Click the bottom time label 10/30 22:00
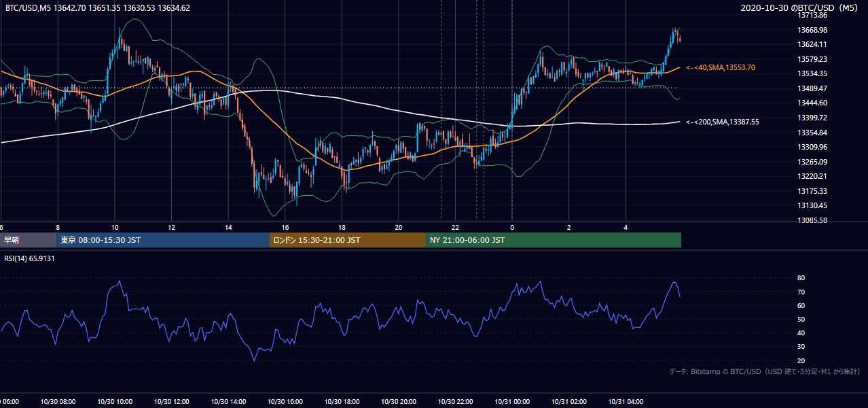868x408 pixels. pyautogui.click(x=455, y=402)
